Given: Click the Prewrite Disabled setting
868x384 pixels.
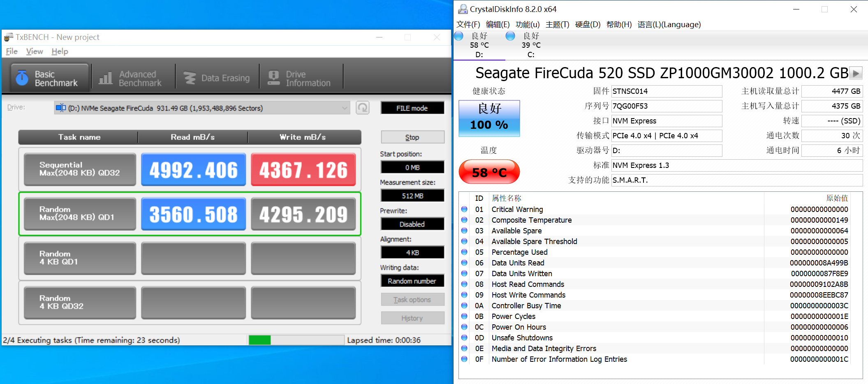Looking at the screenshot, I should (x=412, y=224).
